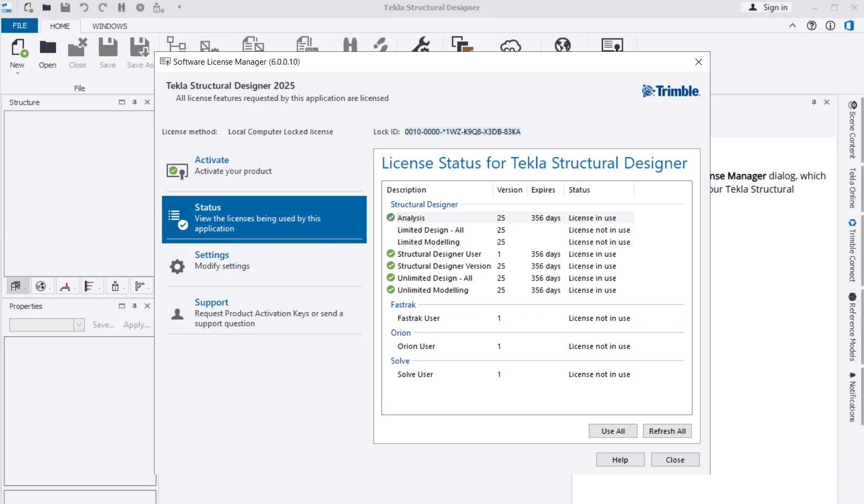Click the circled info icon top right

click(x=830, y=26)
